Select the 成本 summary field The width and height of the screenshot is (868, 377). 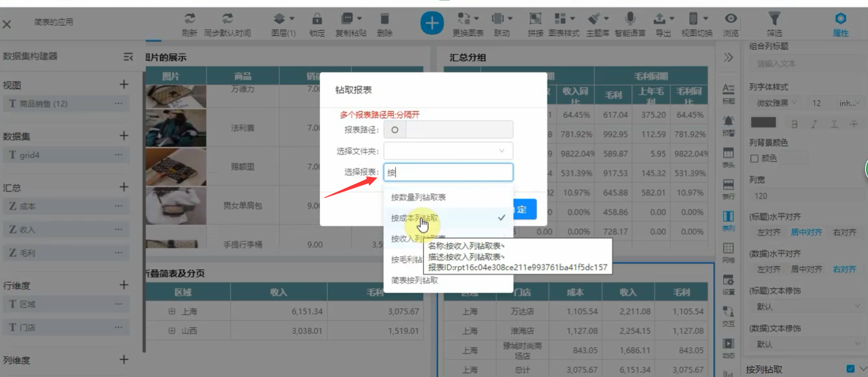66,206
